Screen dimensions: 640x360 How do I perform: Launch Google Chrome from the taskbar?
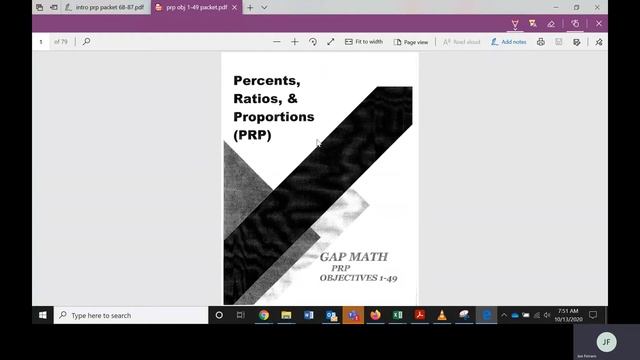click(264, 315)
